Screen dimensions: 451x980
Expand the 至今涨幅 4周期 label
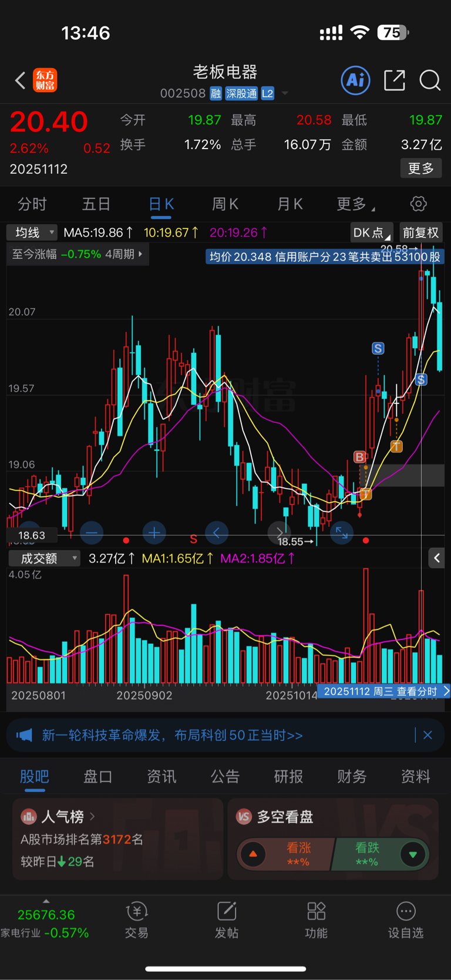[x=78, y=254]
